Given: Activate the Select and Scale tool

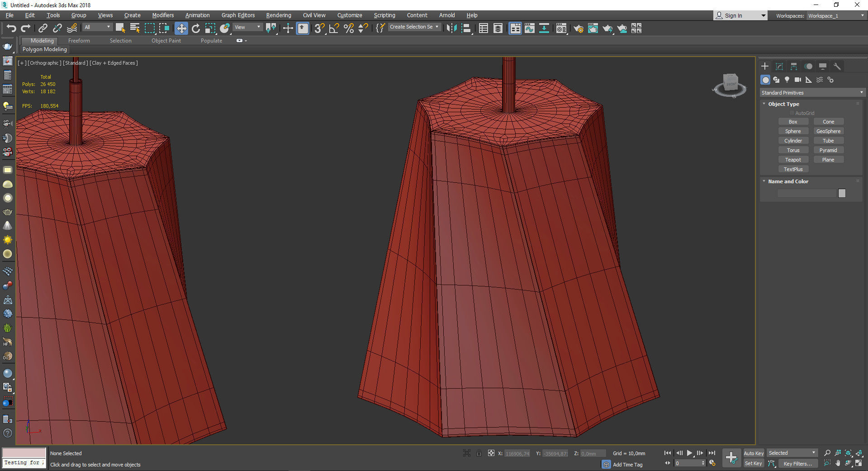Looking at the screenshot, I should click(x=210, y=29).
